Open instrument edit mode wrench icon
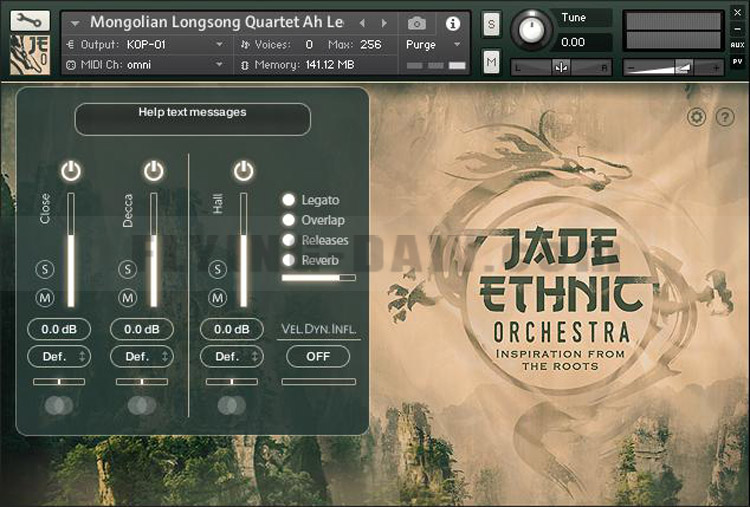This screenshot has width=750, height=507. (30, 21)
